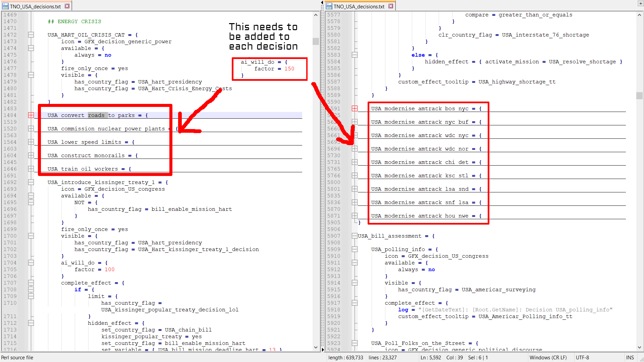Close the right TNO_USA_decisions.txt tab
644x362 pixels.
point(391,6)
